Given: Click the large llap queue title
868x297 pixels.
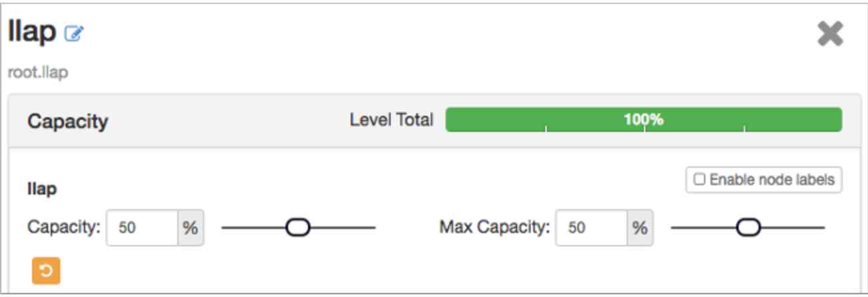Looking at the screenshot, I should click(x=31, y=32).
